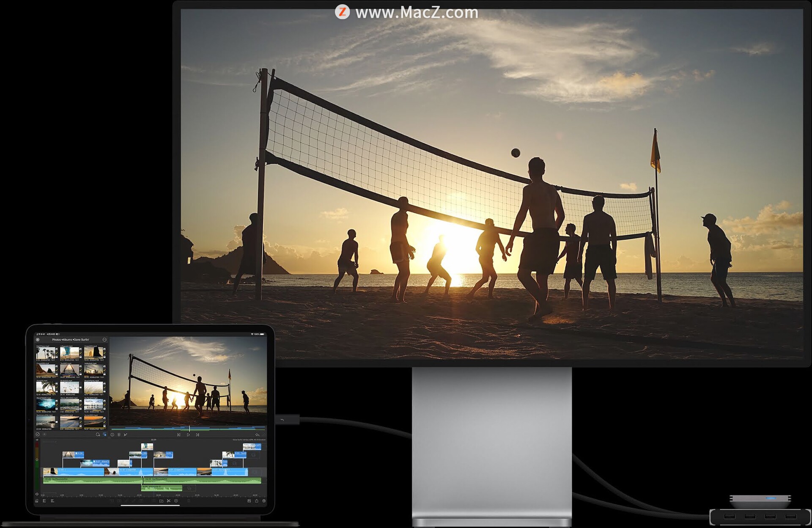Select the Crags024 clip on main track
This screenshot has width=812, height=528.
pos(175,472)
